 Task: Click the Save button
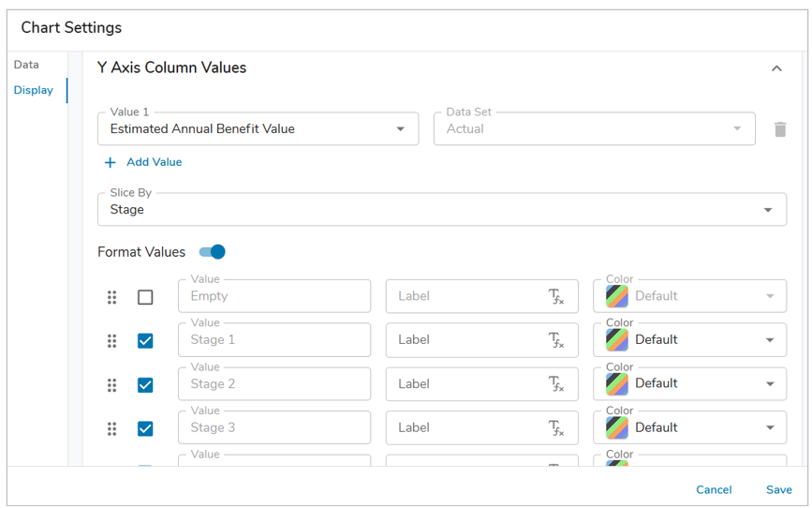[x=779, y=490]
